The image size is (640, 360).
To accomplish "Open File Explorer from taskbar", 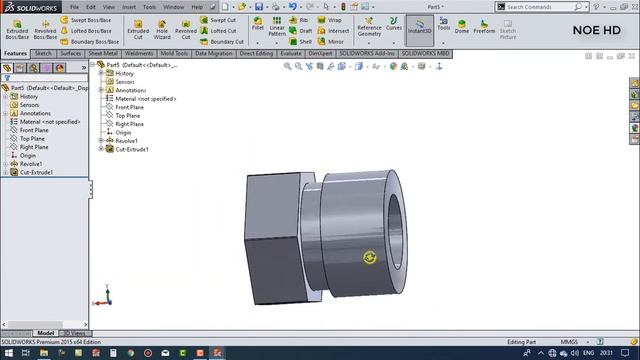I will pos(44,353).
